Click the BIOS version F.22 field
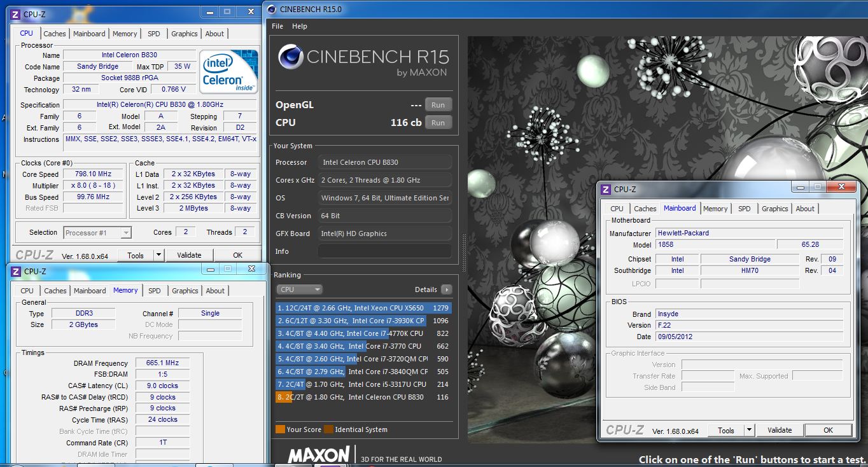 click(x=750, y=325)
